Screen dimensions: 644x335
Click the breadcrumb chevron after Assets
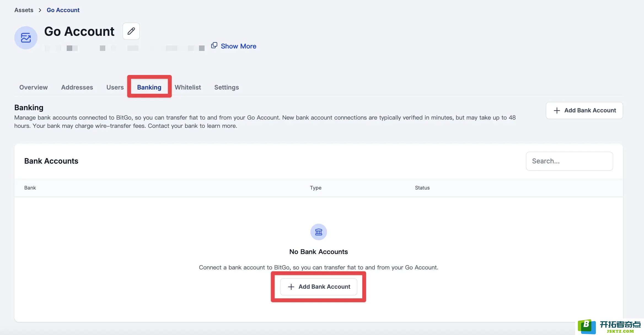click(40, 10)
